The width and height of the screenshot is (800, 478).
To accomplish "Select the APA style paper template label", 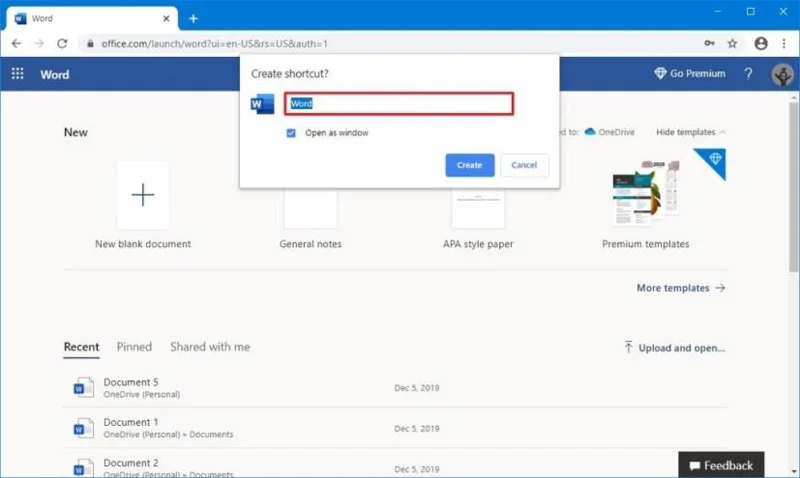I will click(478, 244).
